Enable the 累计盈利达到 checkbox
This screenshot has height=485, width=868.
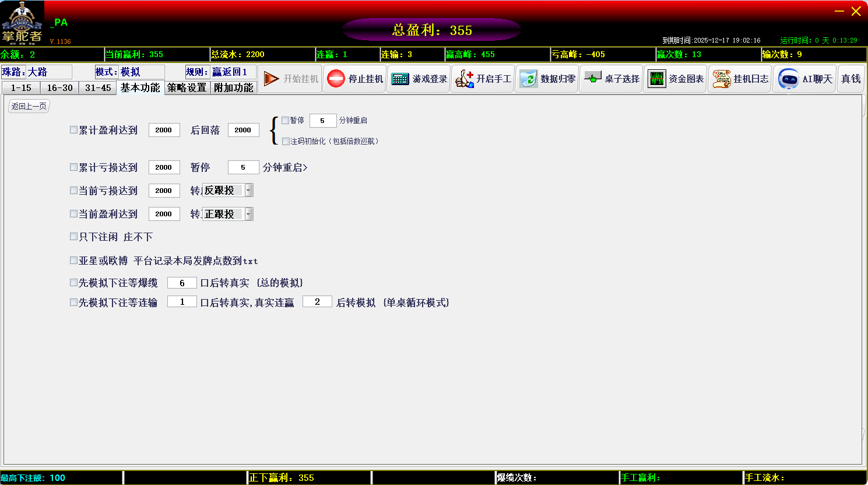pos(74,130)
